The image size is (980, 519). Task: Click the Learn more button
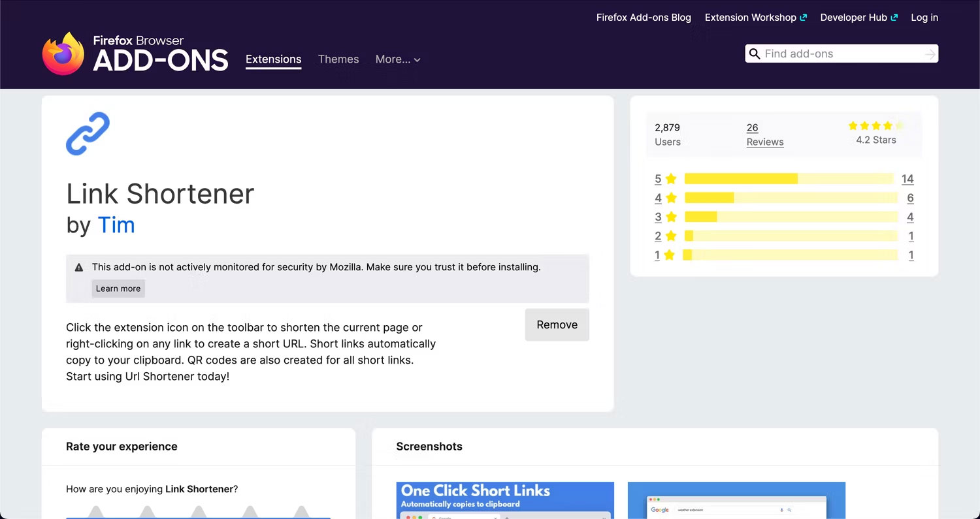pos(118,289)
